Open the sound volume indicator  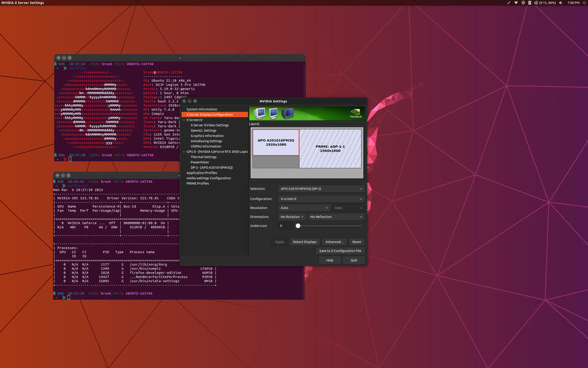pyautogui.click(x=560, y=2)
